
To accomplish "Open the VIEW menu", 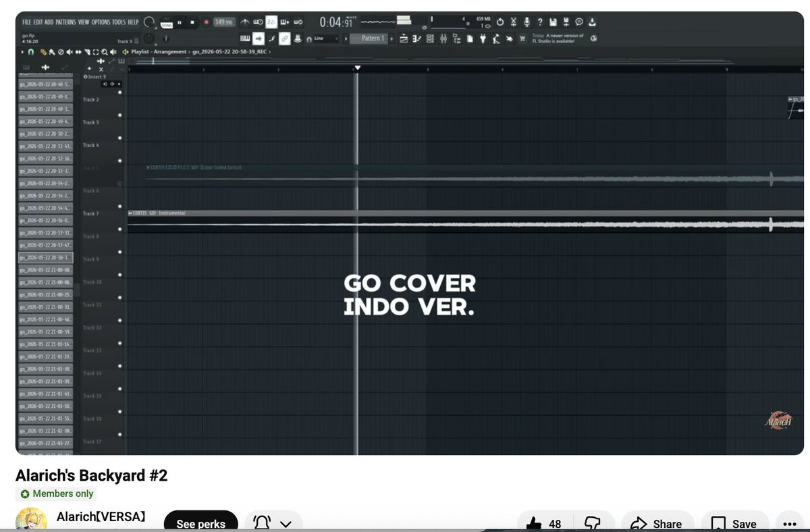I will tap(84, 22).
